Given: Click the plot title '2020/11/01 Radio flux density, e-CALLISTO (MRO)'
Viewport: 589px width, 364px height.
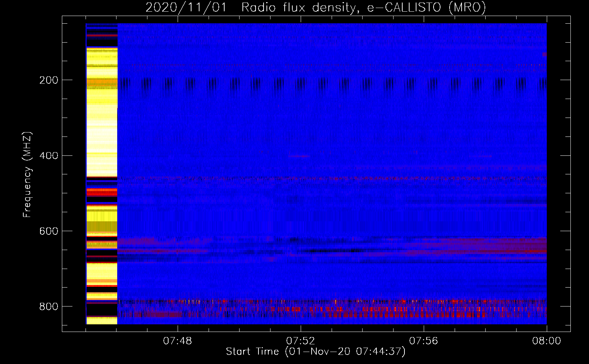Looking at the screenshot, I should [316, 7].
